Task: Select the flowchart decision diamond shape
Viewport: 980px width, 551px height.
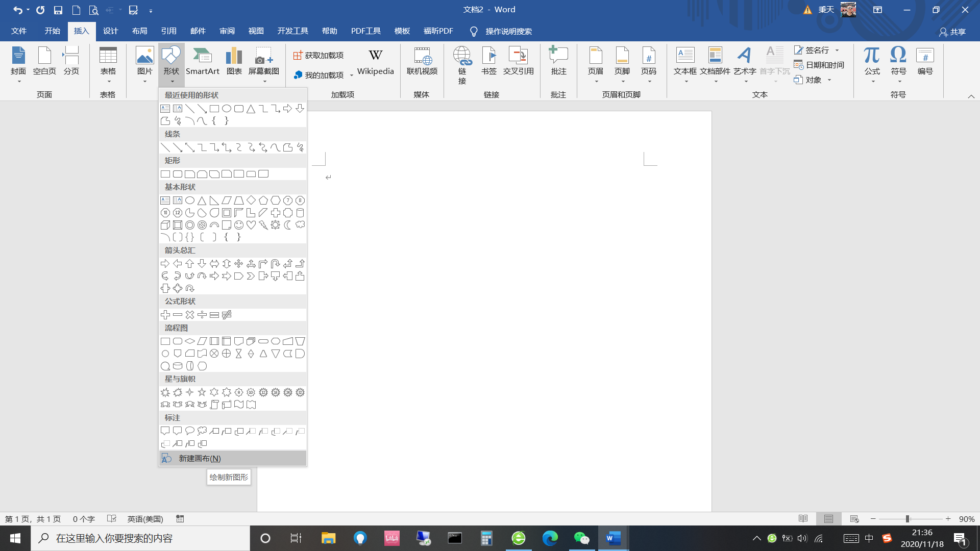Action: click(190, 341)
